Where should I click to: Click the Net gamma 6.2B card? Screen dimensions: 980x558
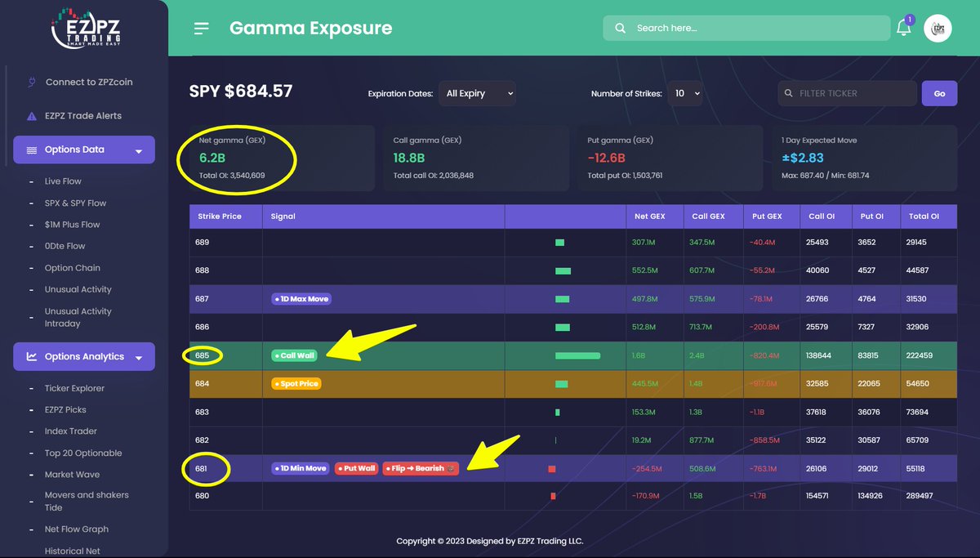pos(282,158)
